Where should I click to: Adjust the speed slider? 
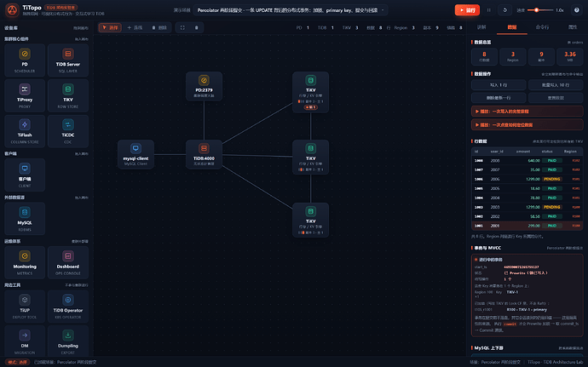[x=540, y=10]
